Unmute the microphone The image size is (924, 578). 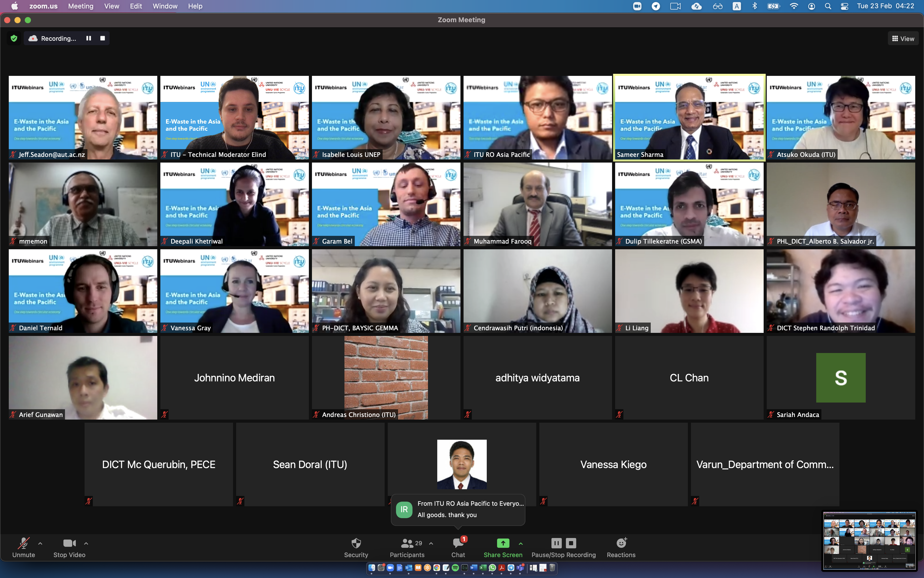pyautogui.click(x=24, y=547)
